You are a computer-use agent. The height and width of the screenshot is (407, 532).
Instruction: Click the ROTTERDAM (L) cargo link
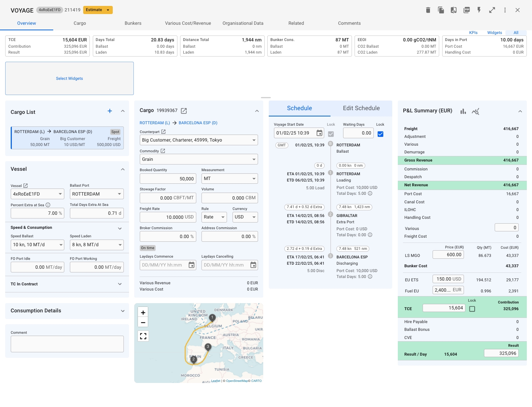[x=155, y=123]
